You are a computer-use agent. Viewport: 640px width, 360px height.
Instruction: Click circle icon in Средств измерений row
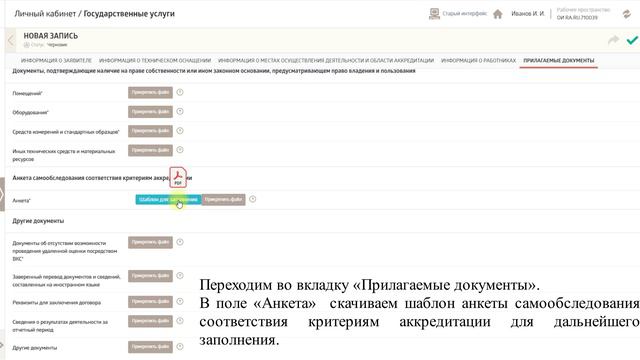tap(180, 131)
